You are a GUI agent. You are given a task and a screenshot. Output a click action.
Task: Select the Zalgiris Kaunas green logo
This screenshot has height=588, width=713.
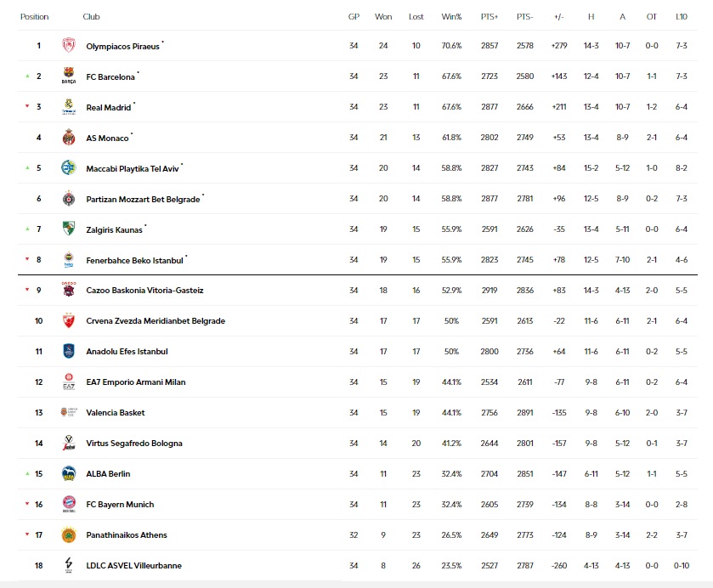[69, 229]
